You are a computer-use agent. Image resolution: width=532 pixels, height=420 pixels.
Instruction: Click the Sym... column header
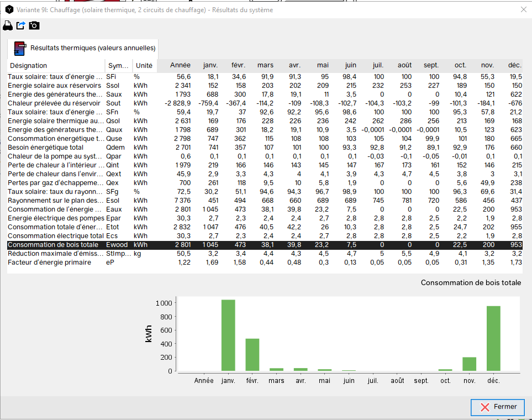(x=118, y=66)
